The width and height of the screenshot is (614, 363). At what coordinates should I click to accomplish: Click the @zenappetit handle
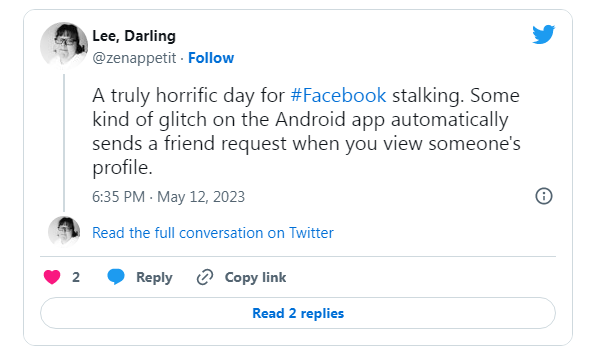(x=134, y=58)
